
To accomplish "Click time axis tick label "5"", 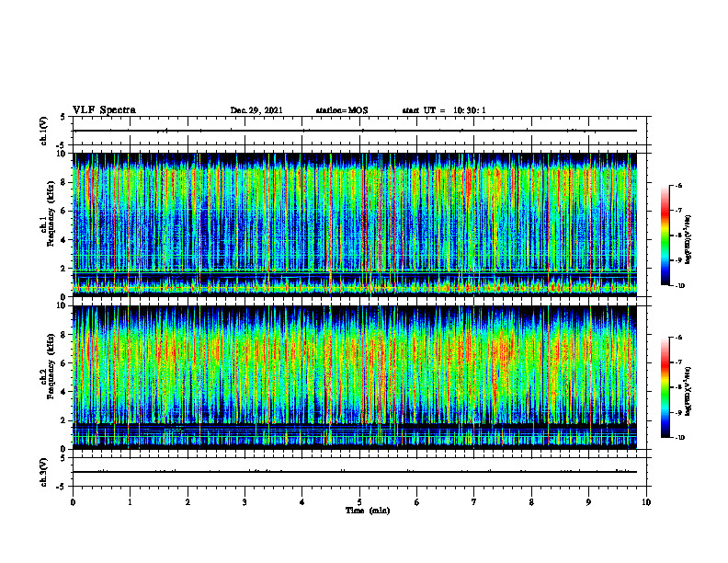I will pyautogui.click(x=359, y=502).
